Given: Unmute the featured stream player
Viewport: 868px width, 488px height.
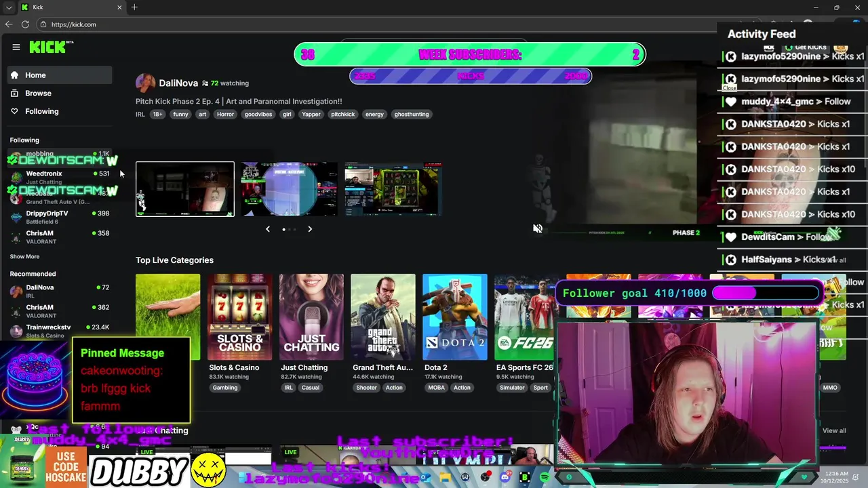Looking at the screenshot, I should pos(538,229).
